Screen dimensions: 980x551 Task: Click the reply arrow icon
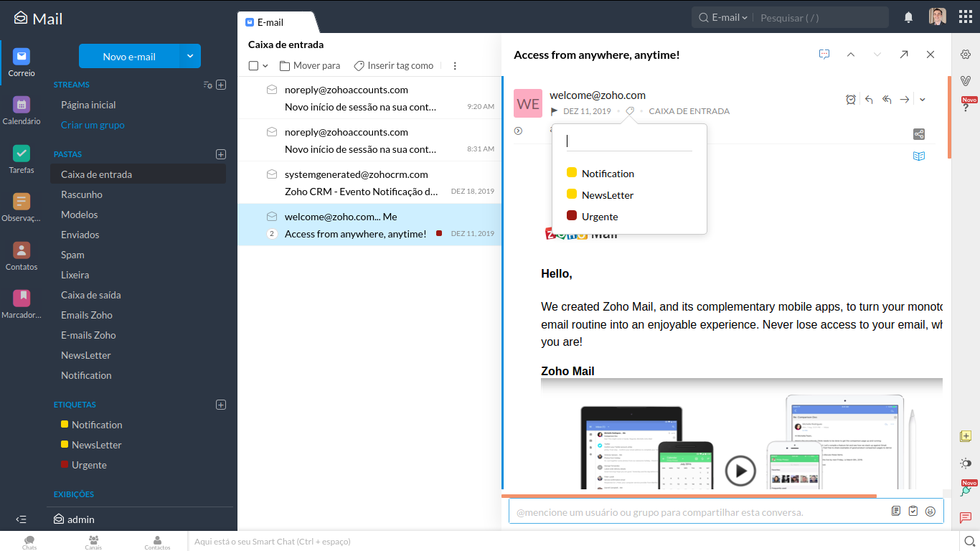(869, 100)
